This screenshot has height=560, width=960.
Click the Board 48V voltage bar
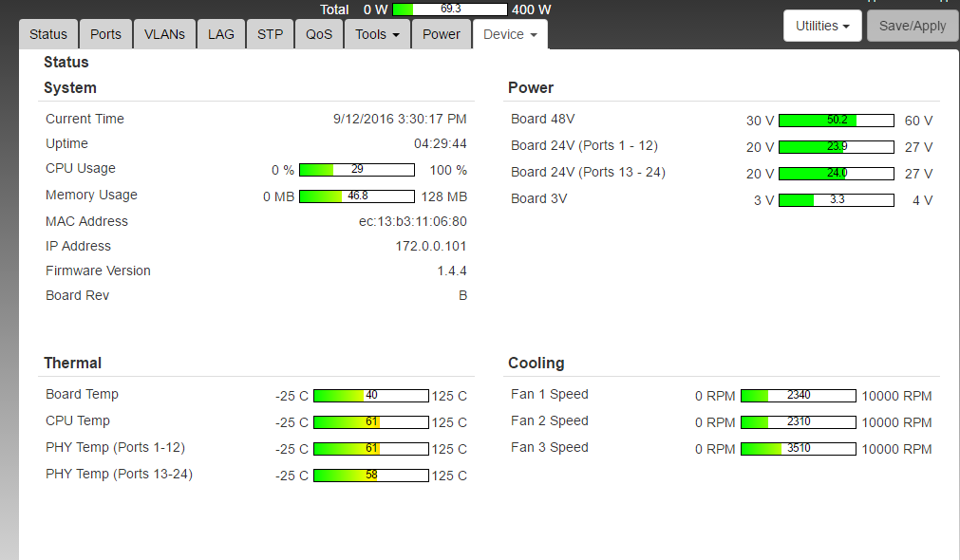836,121
